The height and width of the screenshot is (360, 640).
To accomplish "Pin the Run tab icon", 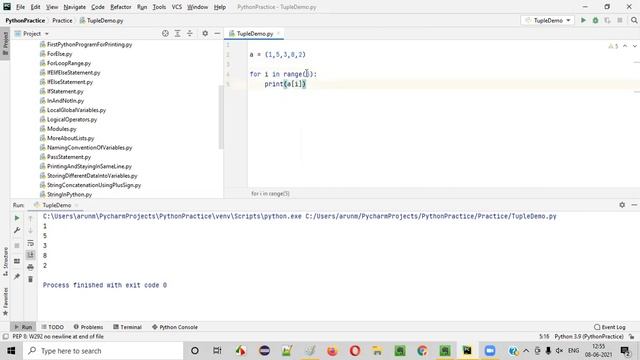I will pyautogui.click(x=17, y=276).
